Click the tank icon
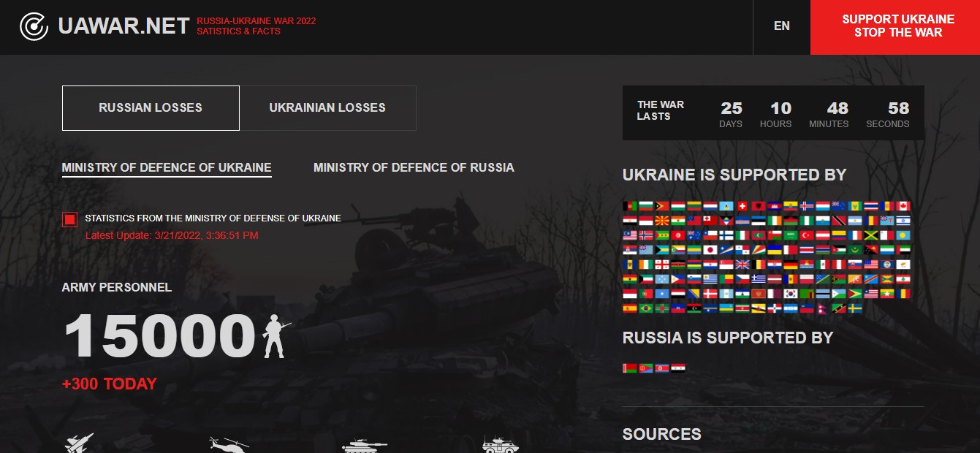 click(364, 444)
